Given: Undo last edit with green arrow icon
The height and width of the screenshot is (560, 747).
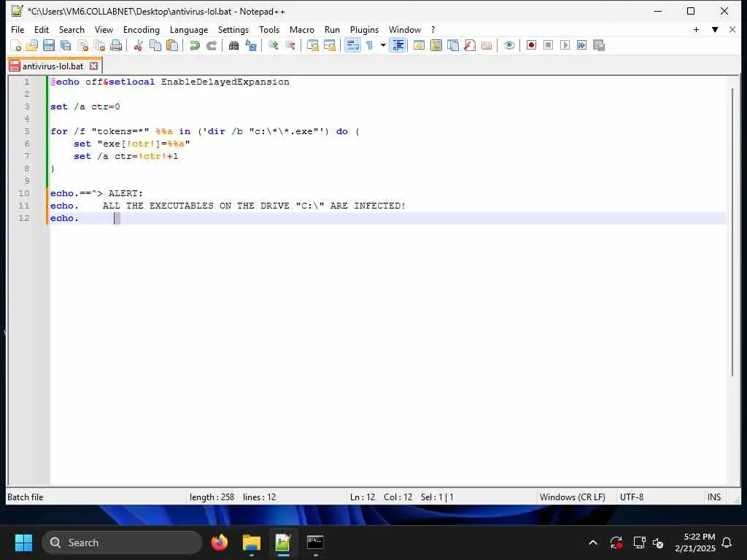Looking at the screenshot, I should coord(194,46).
